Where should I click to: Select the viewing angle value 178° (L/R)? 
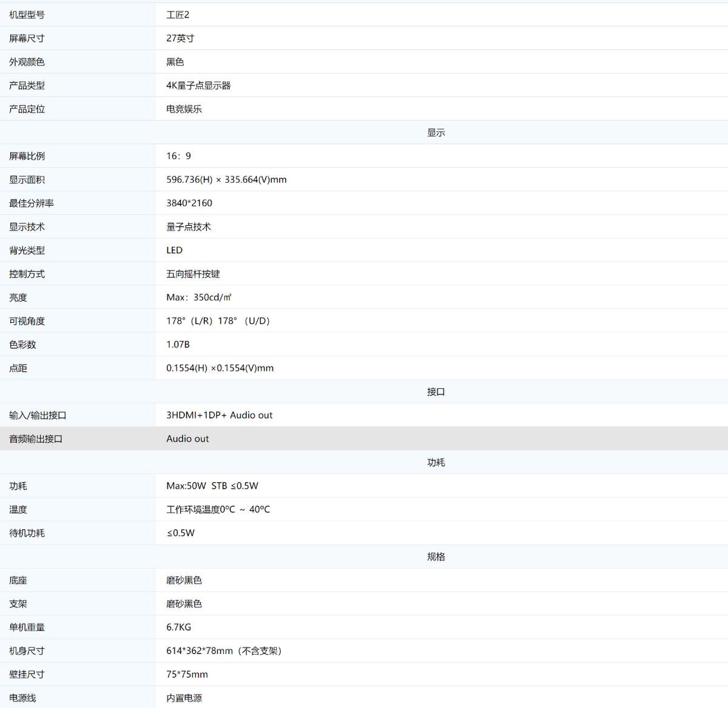189,321
